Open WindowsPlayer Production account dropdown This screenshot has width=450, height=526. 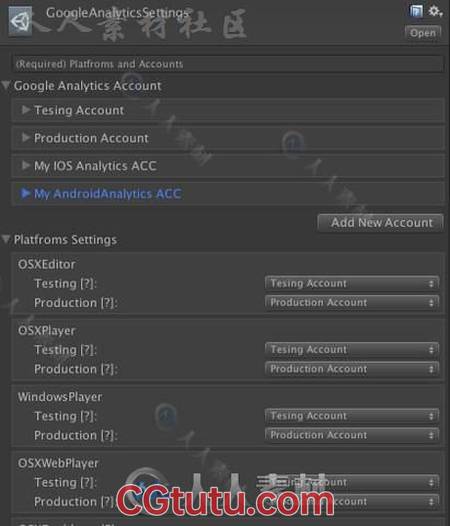(x=352, y=435)
